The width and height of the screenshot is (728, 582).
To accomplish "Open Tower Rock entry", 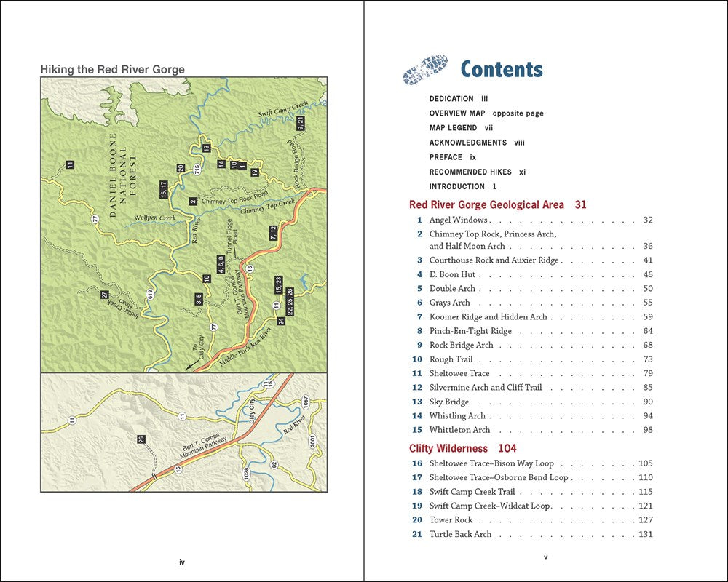I will pyautogui.click(x=532, y=520).
